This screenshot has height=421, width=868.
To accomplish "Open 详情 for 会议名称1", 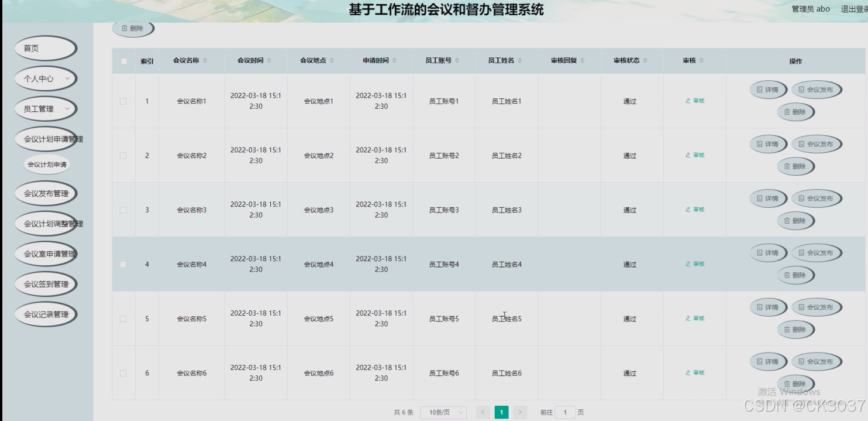I will (767, 90).
